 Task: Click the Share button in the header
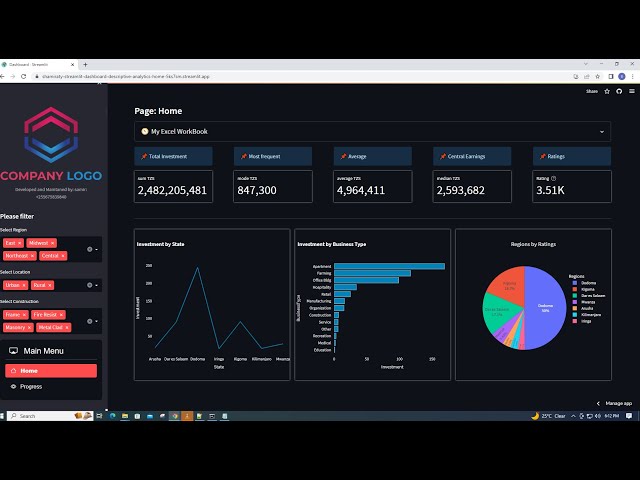click(591, 91)
